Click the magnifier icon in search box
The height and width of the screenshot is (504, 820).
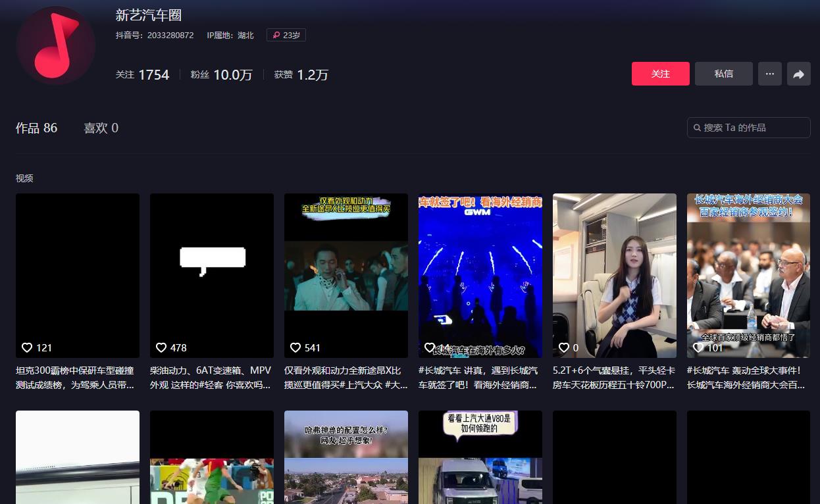coord(697,128)
